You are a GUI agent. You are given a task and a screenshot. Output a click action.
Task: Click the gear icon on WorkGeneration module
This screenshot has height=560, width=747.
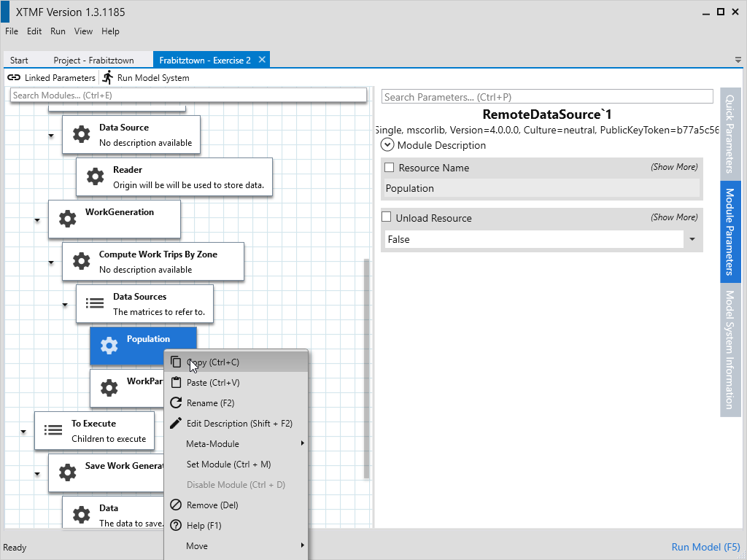pyautogui.click(x=67, y=219)
